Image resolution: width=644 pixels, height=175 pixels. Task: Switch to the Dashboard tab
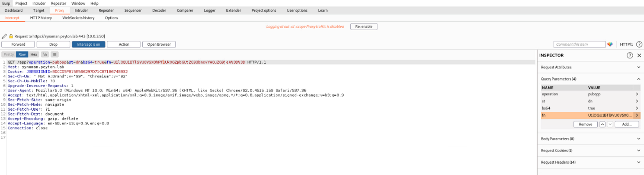(13, 10)
